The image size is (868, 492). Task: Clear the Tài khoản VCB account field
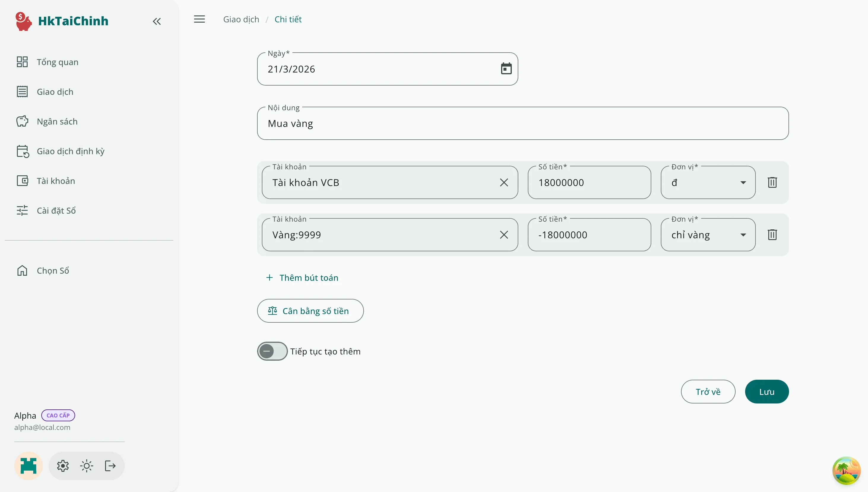(504, 182)
